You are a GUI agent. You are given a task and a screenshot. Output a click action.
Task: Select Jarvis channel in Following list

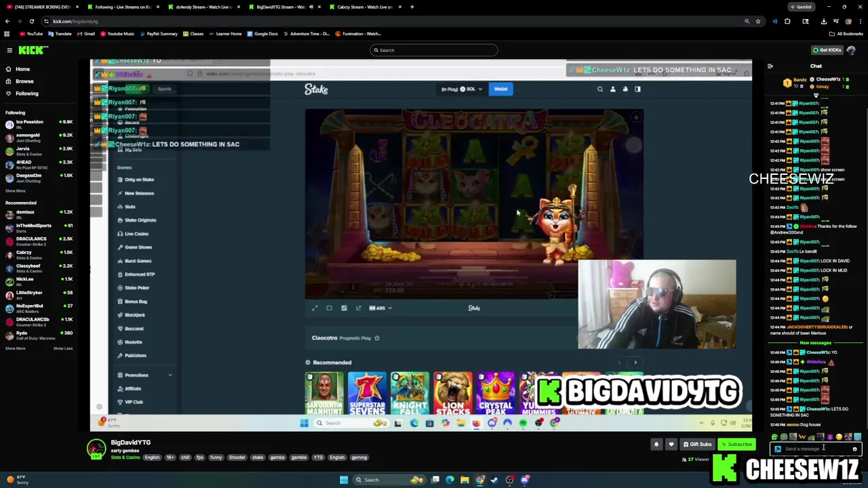pyautogui.click(x=39, y=150)
